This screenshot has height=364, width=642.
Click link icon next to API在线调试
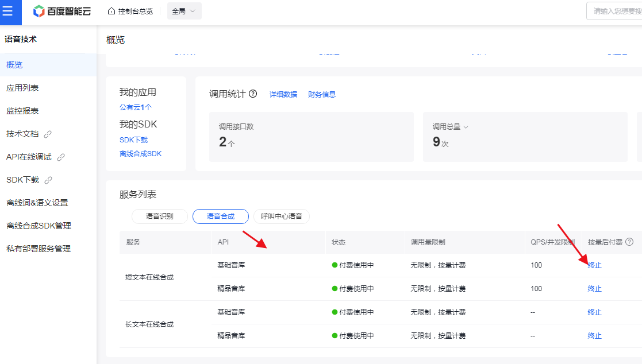coord(61,157)
